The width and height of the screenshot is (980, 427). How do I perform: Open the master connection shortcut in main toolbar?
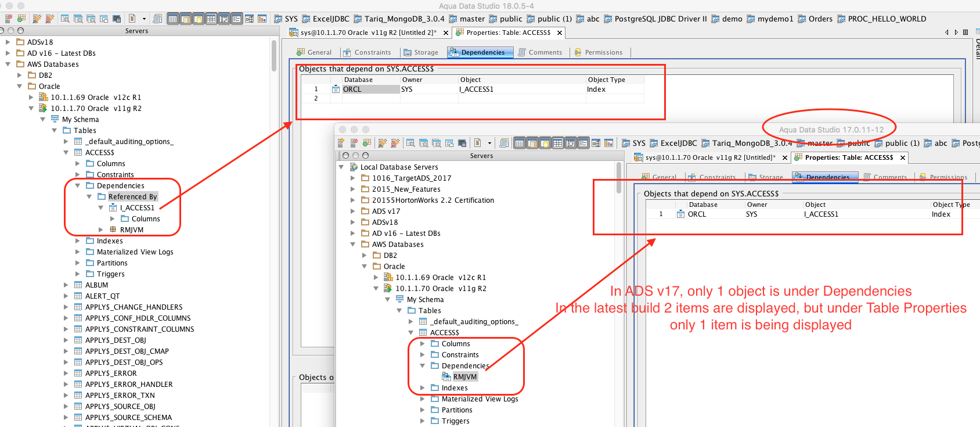coord(467,19)
